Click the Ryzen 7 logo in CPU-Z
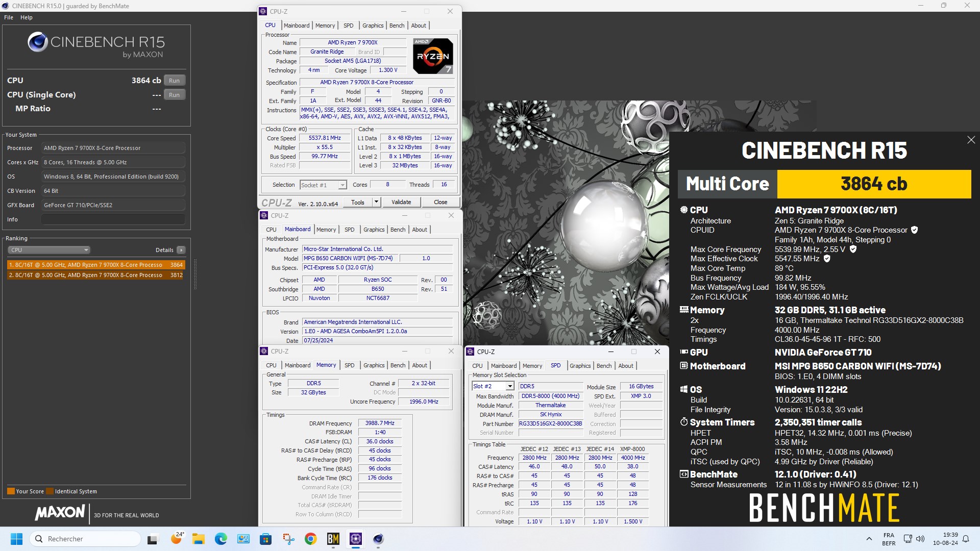The height and width of the screenshot is (551, 980). click(x=433, y=56)
